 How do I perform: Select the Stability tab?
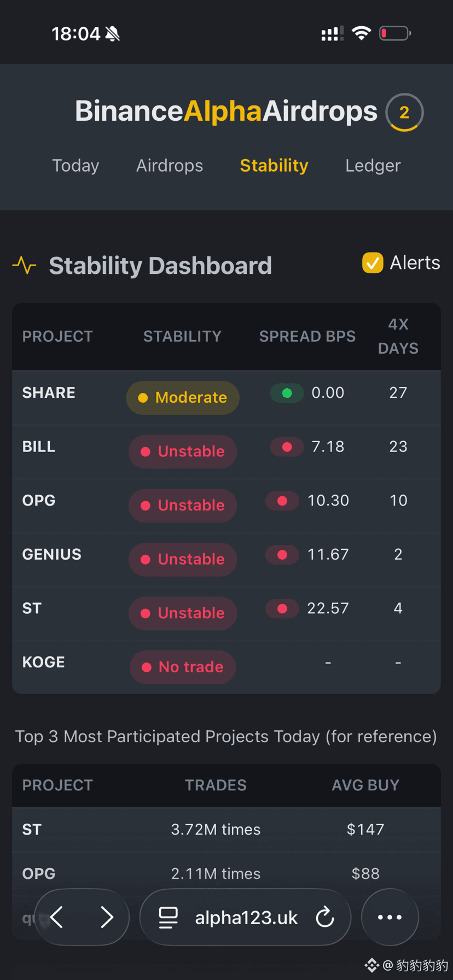pyautogui.click(x=274, y=166)
